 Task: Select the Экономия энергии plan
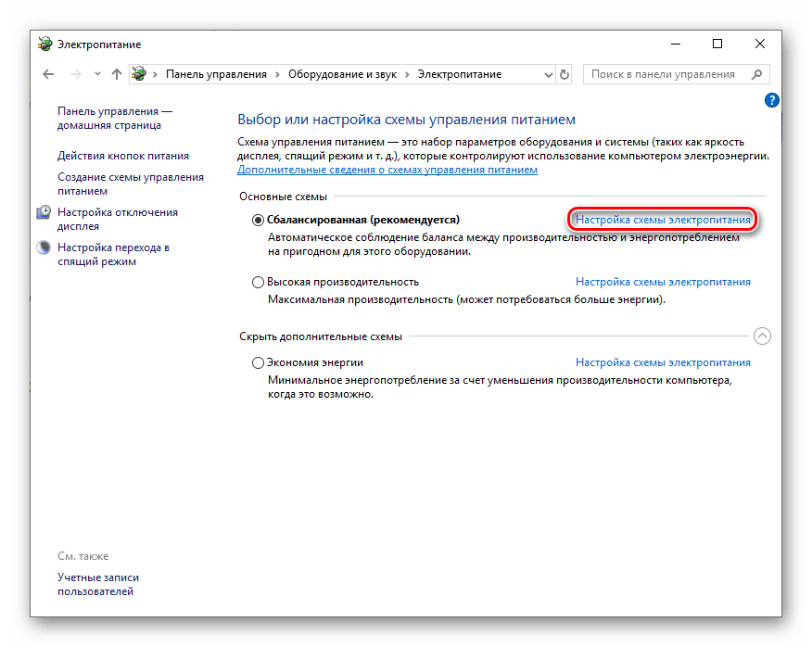(x=258, y=363)
